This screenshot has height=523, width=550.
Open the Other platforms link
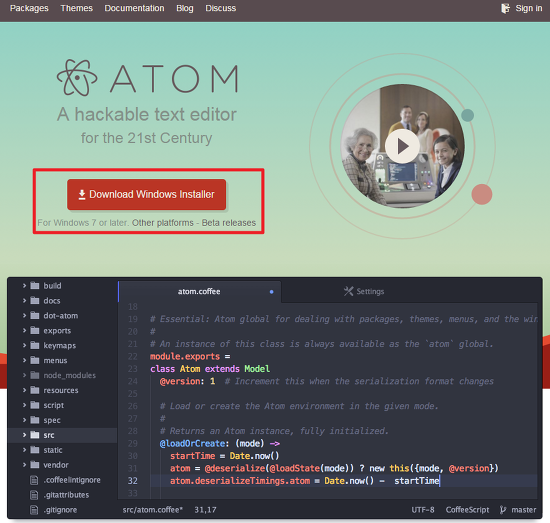tap(163, 223)
